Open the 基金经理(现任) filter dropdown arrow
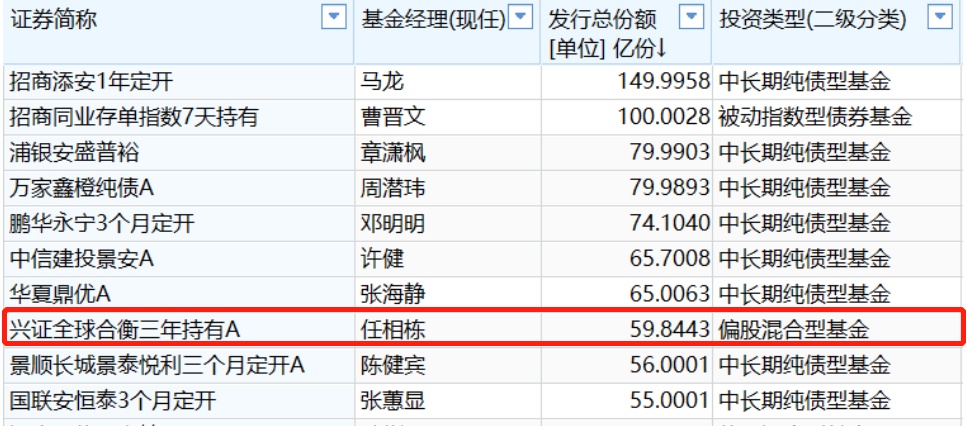The height and width of the screenshot is (426, 967). (521, 17)
